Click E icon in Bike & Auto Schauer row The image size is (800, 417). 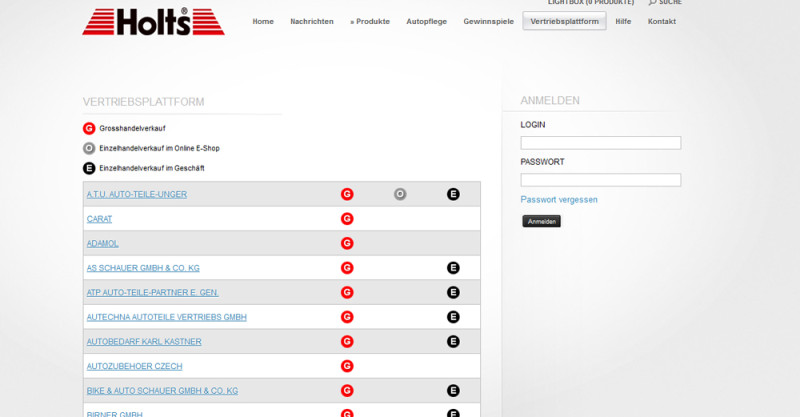tap(453, 390)
